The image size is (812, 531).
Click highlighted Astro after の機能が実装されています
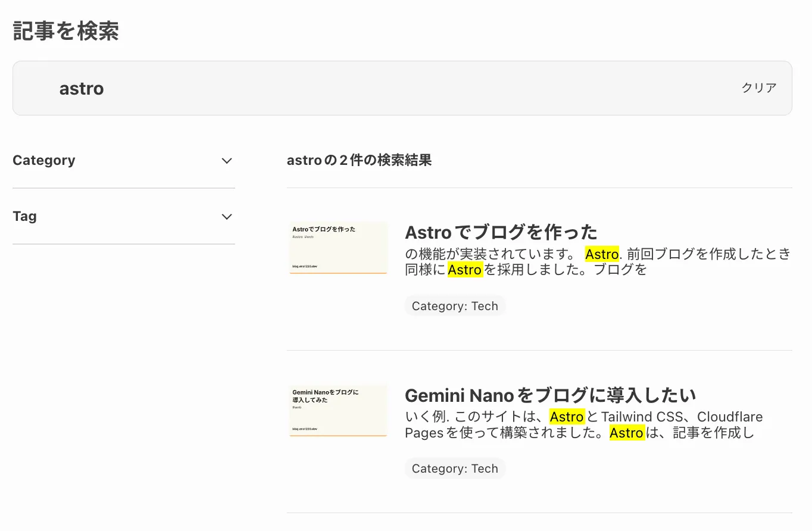(x=602, y=255)
